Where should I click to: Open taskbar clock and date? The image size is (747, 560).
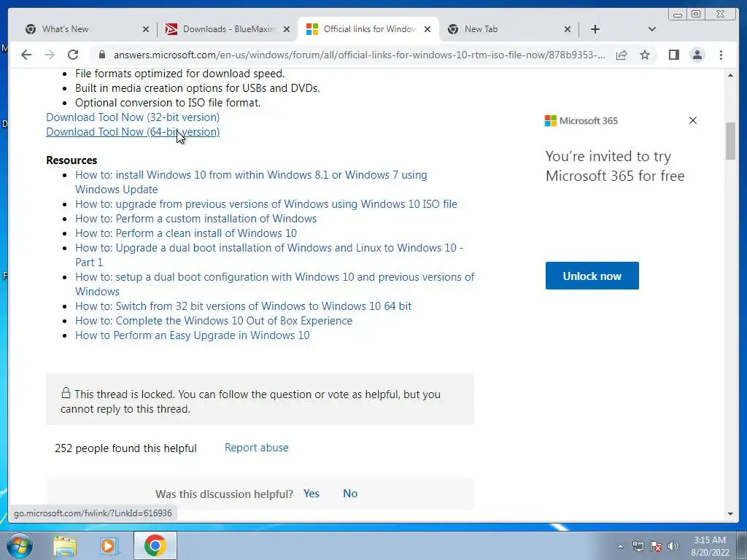710,546
